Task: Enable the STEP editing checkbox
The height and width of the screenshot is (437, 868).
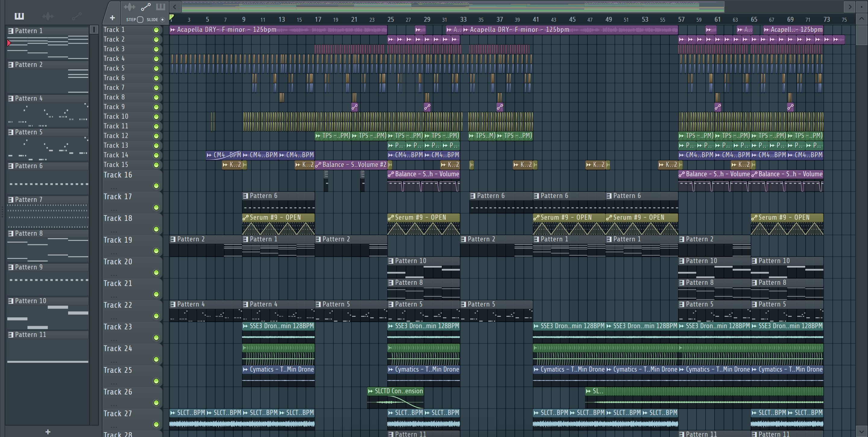Action: point(140,20)
